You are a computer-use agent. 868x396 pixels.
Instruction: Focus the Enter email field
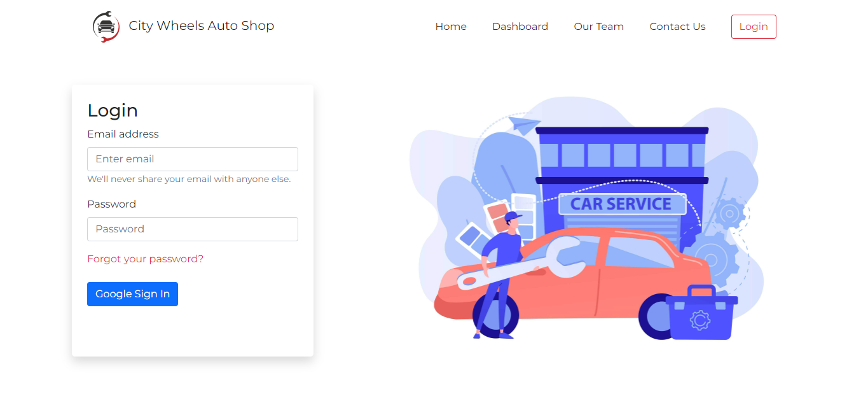(193, 159)
